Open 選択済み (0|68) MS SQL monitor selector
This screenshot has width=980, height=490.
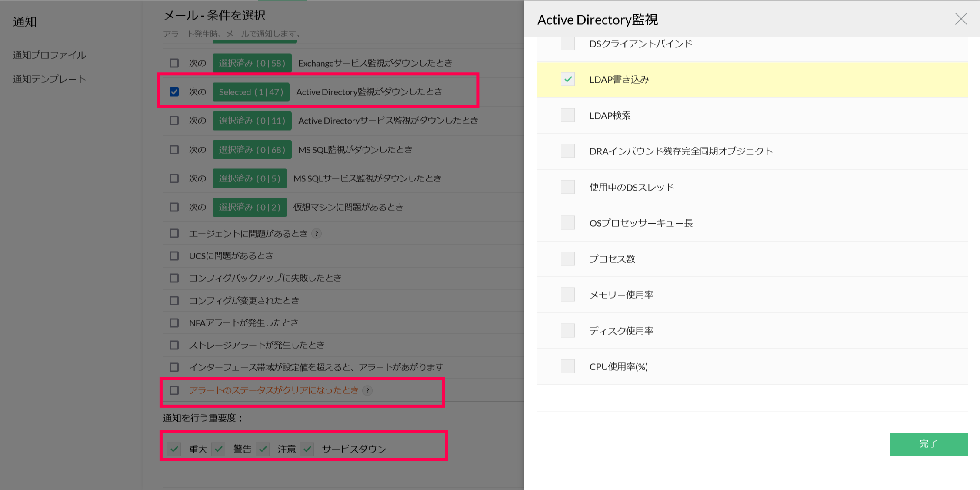pyautogui.click(x=252, y=150)
